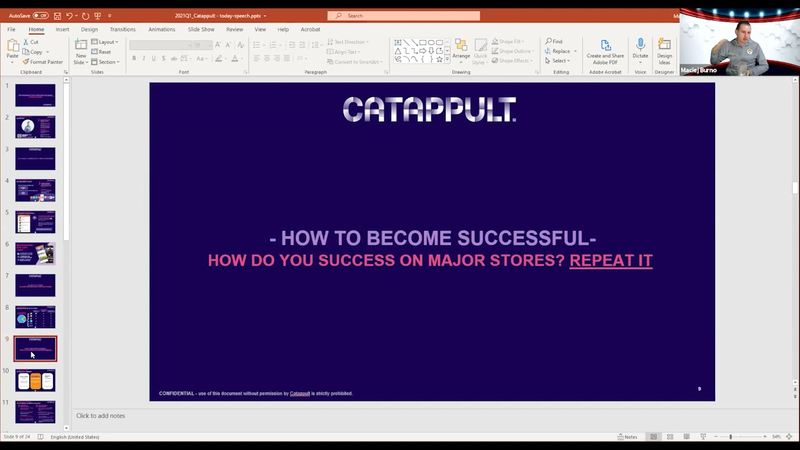The width and height of the screenshot is (800, 450).
Task: Switch to the Insert tab
Action: click(62, 30)
